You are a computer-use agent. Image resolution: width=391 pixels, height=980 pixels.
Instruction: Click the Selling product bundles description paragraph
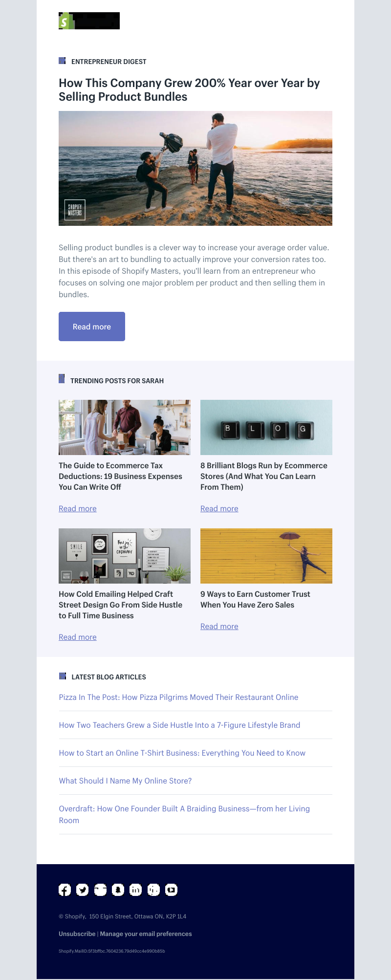[194, 271]
